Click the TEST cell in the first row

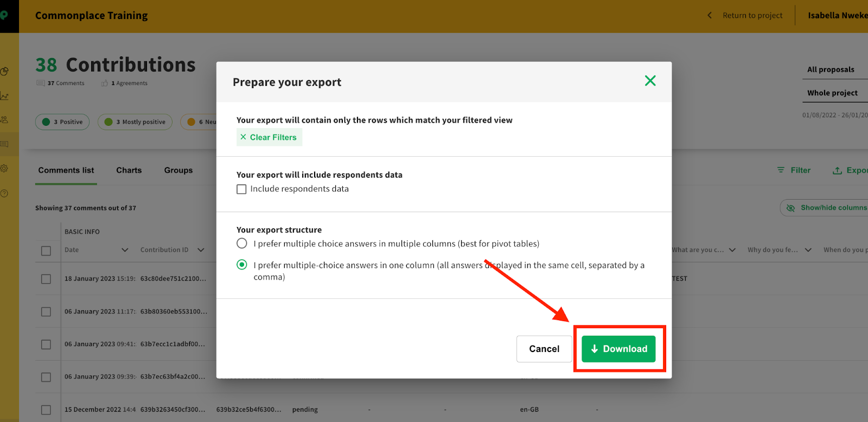tap(680, 279)
